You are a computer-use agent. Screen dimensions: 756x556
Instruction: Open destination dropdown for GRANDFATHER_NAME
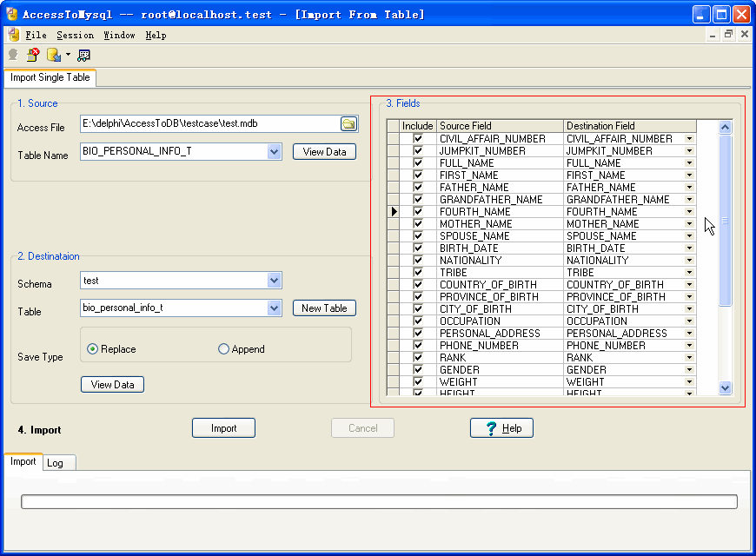[x=689, y=199]
